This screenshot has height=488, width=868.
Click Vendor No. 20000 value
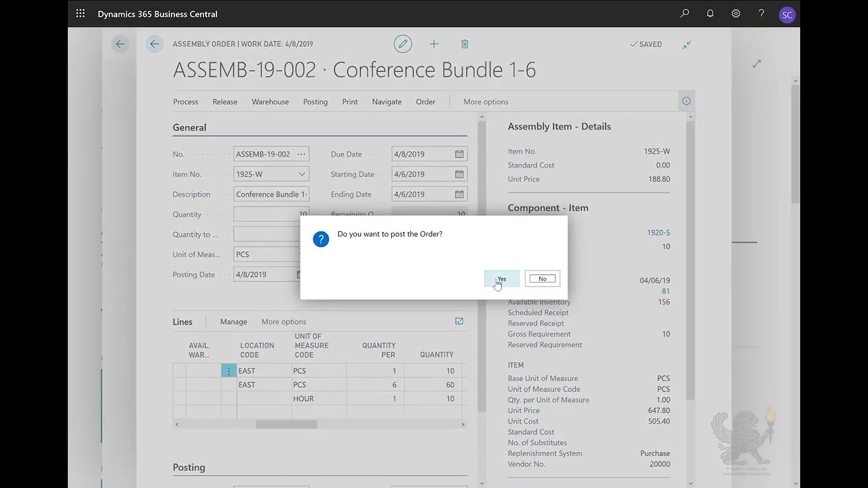pyautogui.click(x=658, y=464)
